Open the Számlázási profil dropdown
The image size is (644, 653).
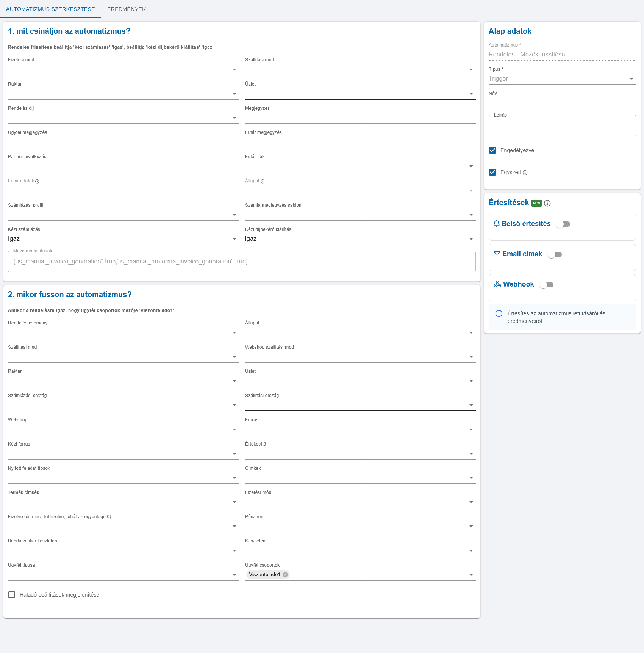[123, 215]
